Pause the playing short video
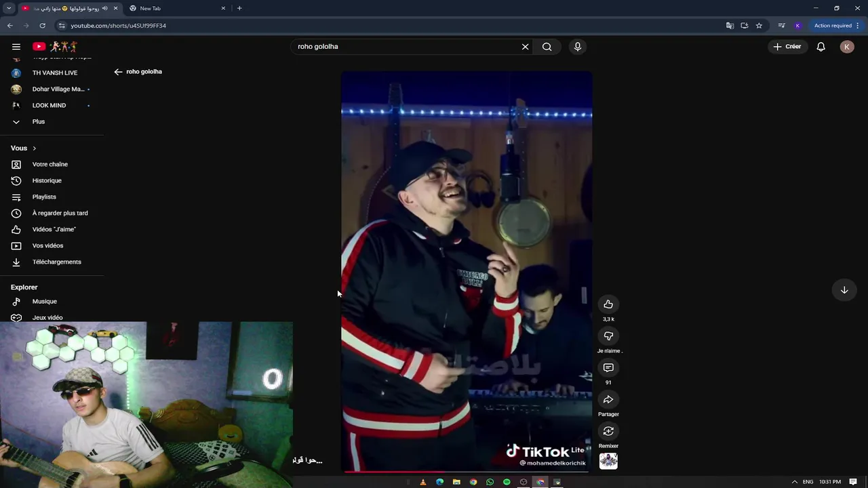 [x=467, y=271]
